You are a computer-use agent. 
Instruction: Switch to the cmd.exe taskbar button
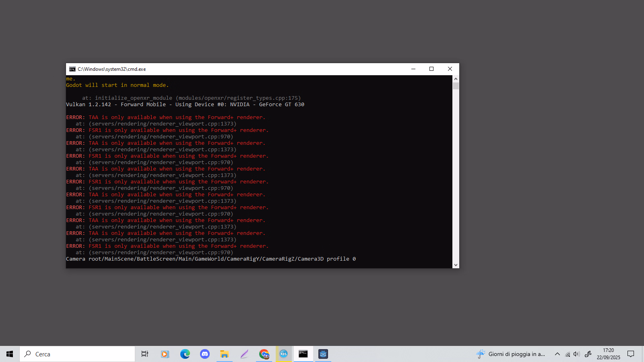(303, 354)
